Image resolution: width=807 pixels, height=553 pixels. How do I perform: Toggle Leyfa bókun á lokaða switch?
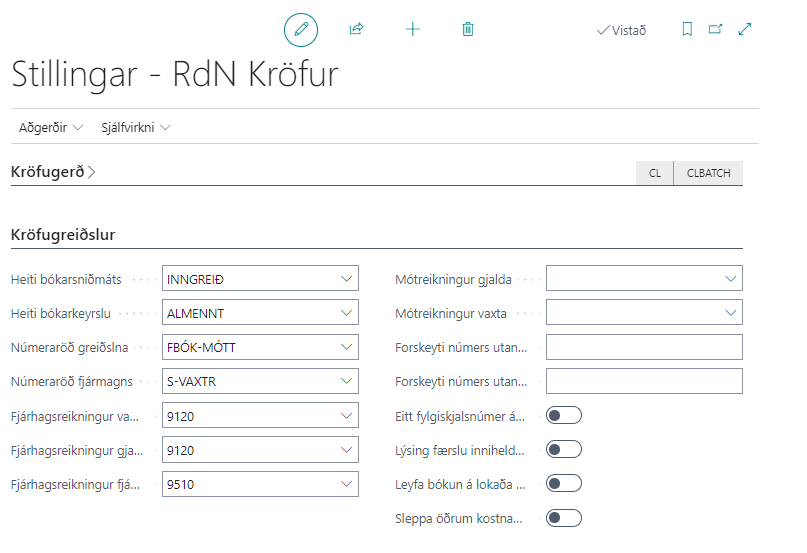tap(564, 484)
